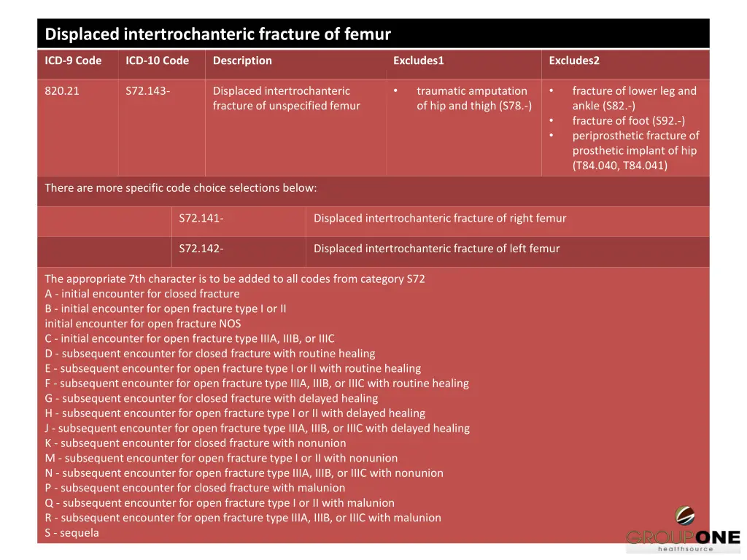Click the 'J - subsequent encounter' delayed healing line
747x560 pixels.
tap(258, 429)
